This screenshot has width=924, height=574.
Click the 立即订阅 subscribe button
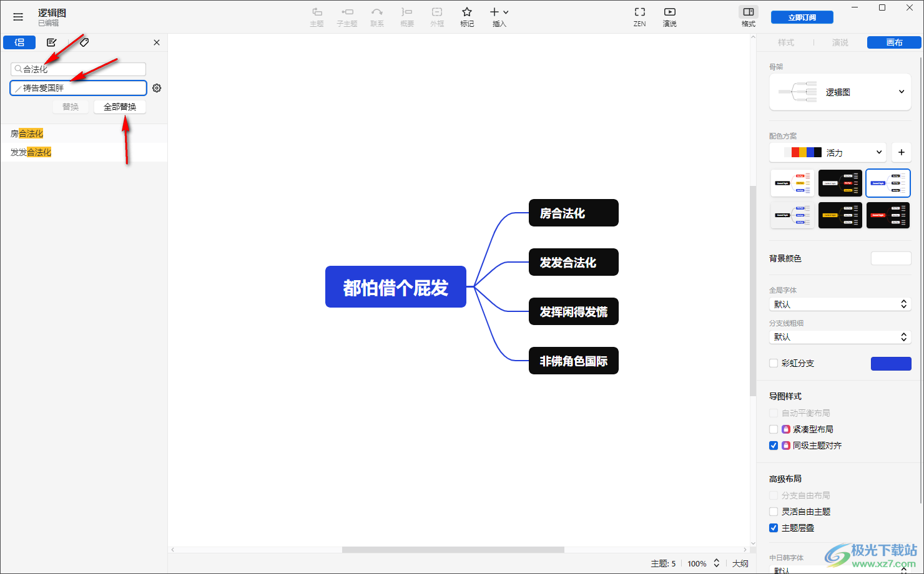click(802, 17)
